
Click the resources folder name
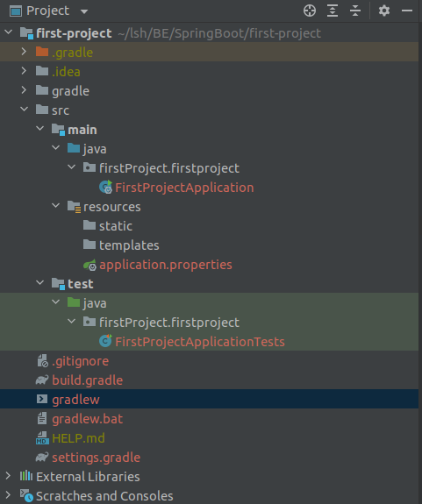tap(112, 207)
